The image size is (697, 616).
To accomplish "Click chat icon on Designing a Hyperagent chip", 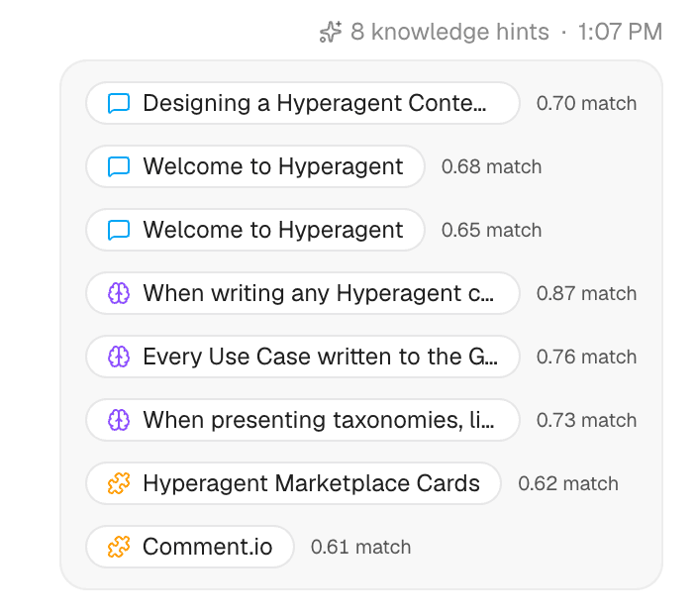I will point(119,103).
